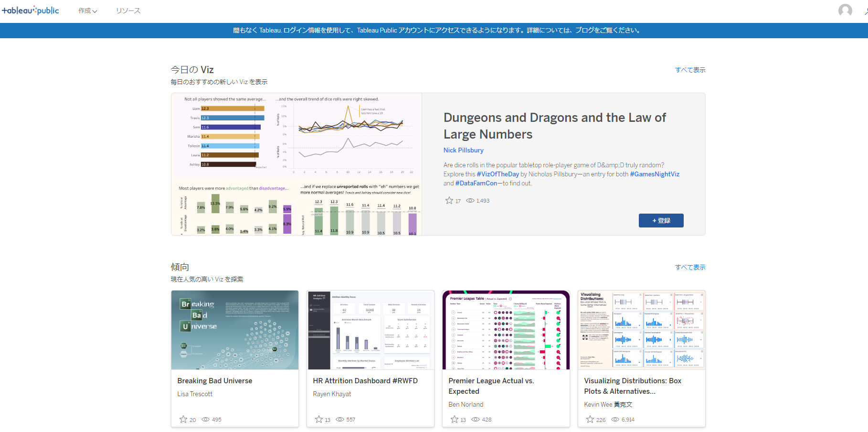Click star icon on Breaking Bad Universe
This screenshot has width=868, height=432.
(x=183, y=420)
